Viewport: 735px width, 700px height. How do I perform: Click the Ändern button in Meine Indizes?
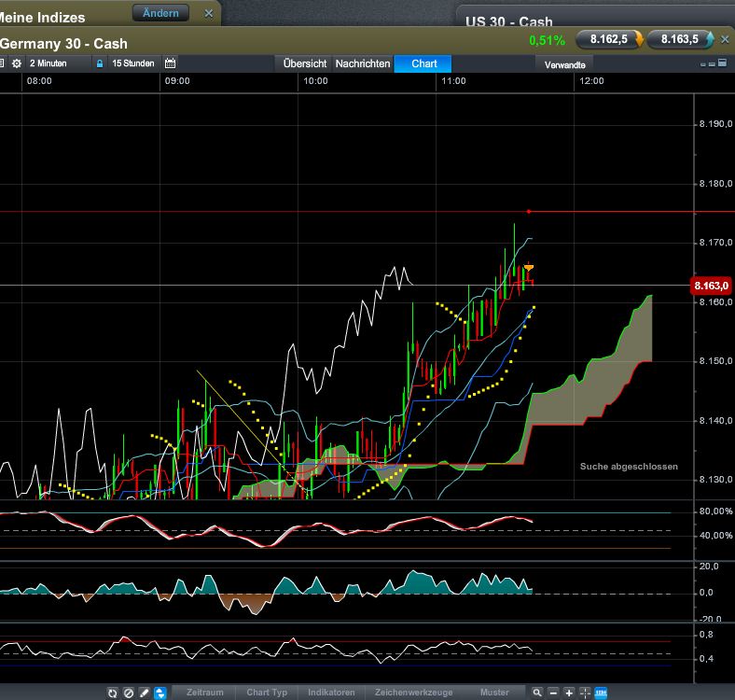pyautogui.click(x=160, y=13)
